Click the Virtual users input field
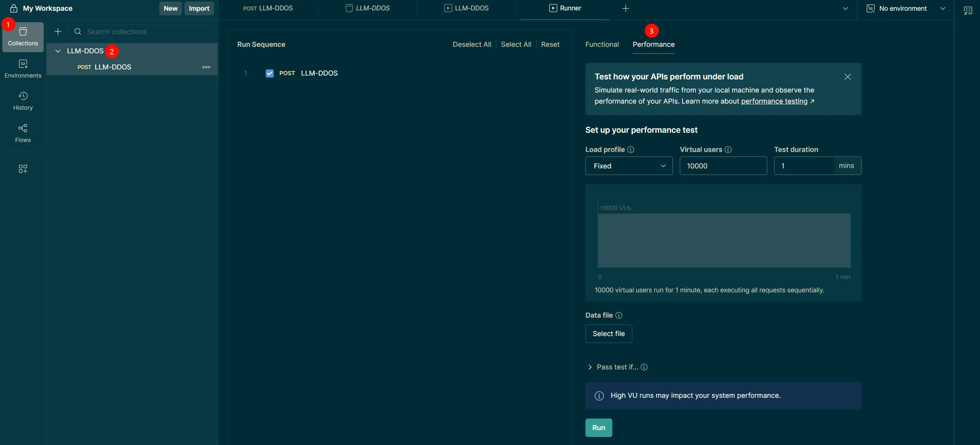 [723, 166]
